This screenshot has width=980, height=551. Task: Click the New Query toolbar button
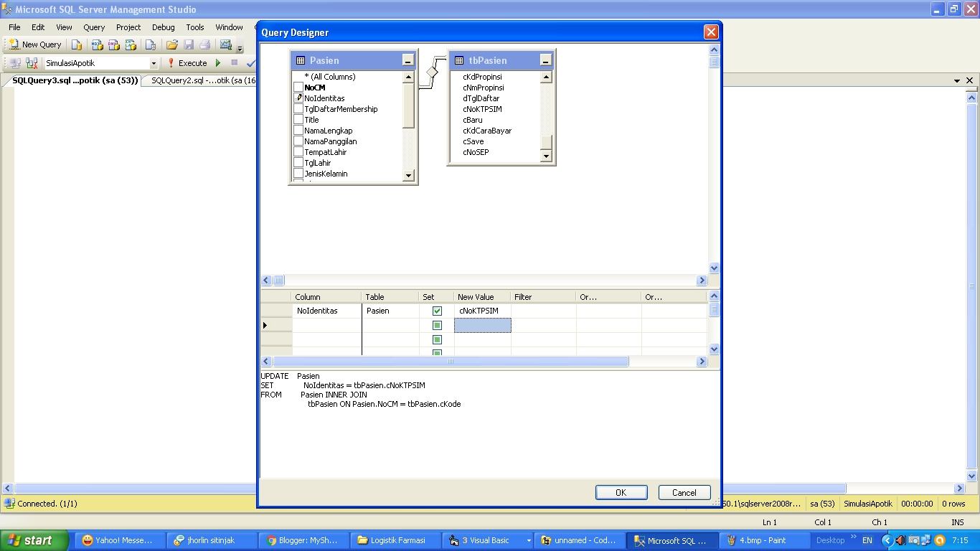tap(34, 44)
